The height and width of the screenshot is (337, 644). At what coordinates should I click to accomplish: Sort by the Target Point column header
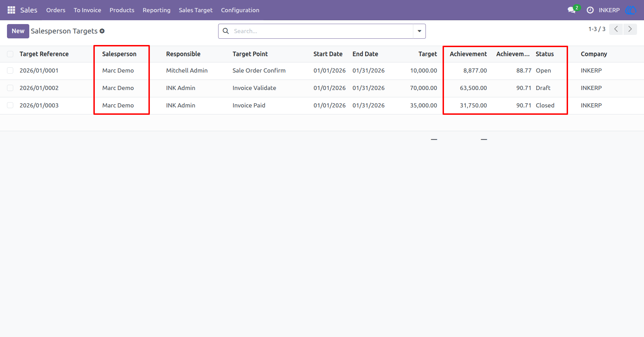[250, 54]
